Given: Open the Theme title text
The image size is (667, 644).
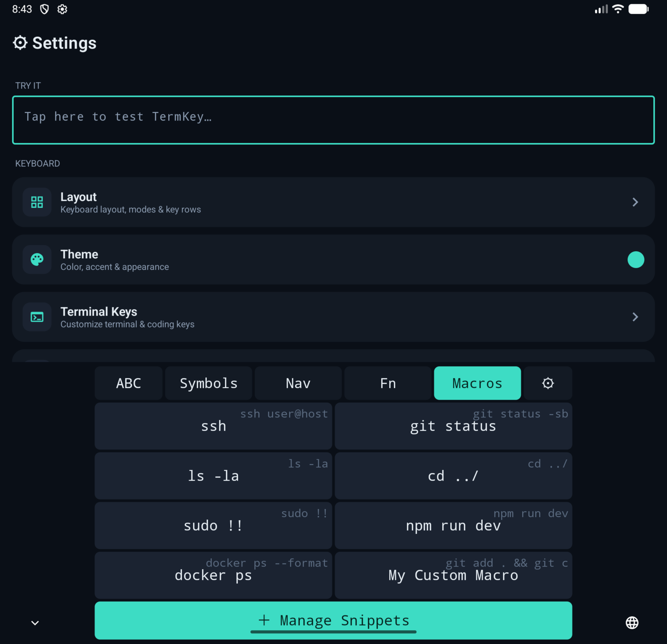Looking at the screenshot, I should (79, 254).
